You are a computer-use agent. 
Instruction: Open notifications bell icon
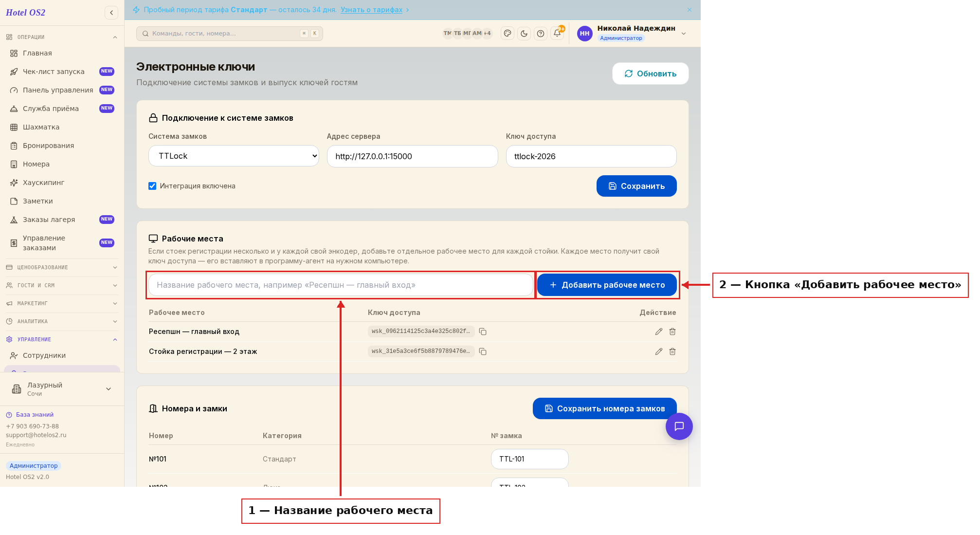pyautogui.click(x=557, y=33)
